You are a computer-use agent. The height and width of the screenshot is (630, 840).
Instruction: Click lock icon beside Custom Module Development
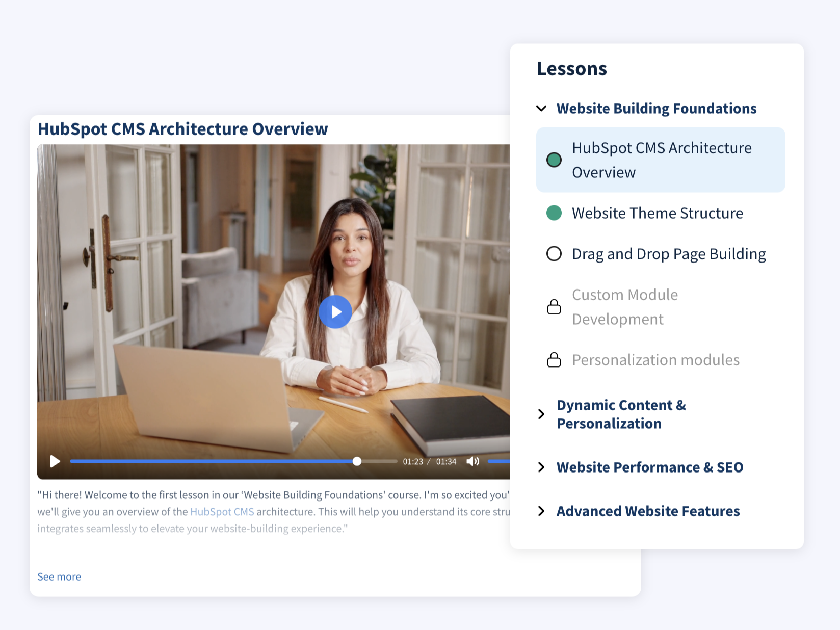point(554,307)
